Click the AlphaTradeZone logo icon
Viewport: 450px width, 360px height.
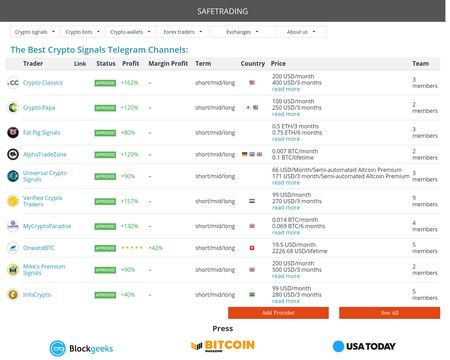(x=13, y=154)
